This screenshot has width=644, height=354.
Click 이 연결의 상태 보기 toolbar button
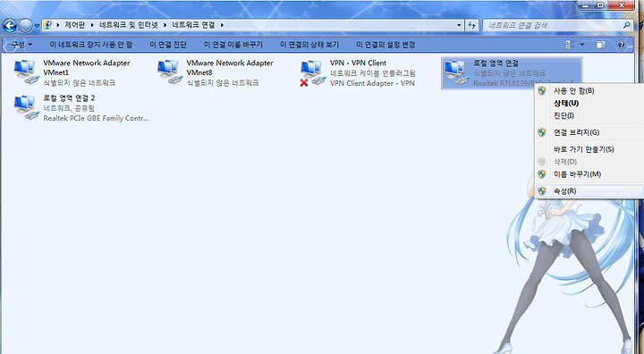(x=309, y=45)
